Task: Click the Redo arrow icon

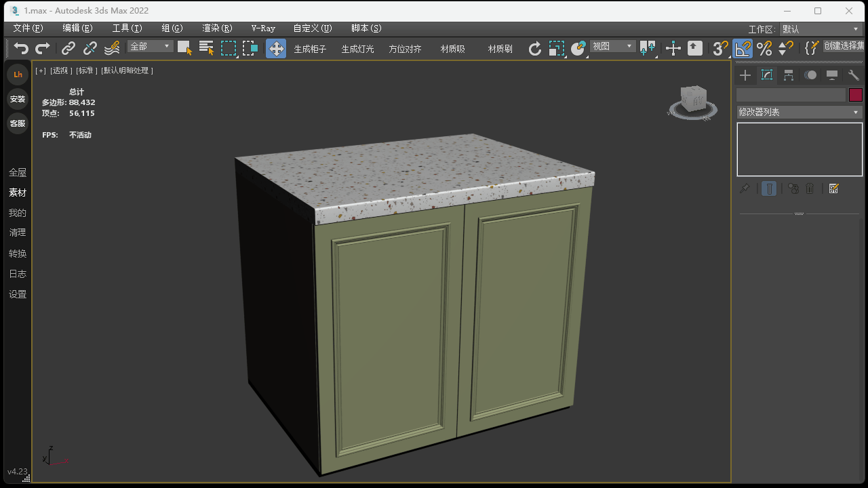Action: click(x=43, y=48)
